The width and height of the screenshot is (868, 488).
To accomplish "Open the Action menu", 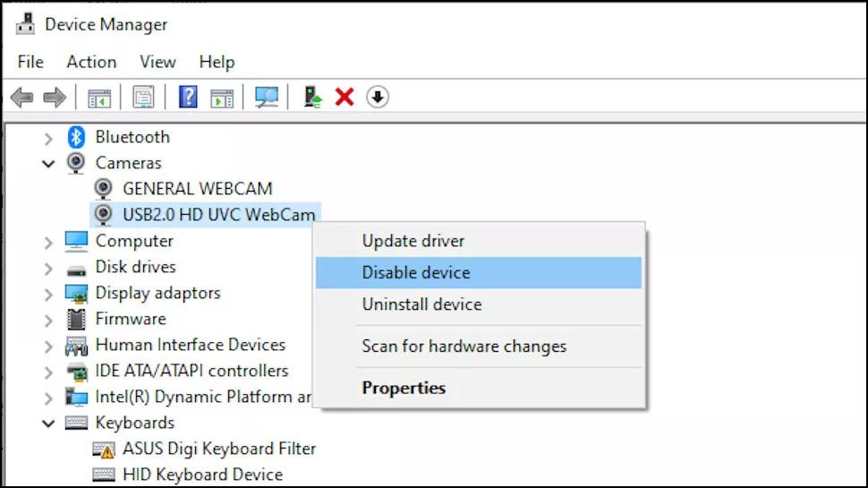I will 91,62.
